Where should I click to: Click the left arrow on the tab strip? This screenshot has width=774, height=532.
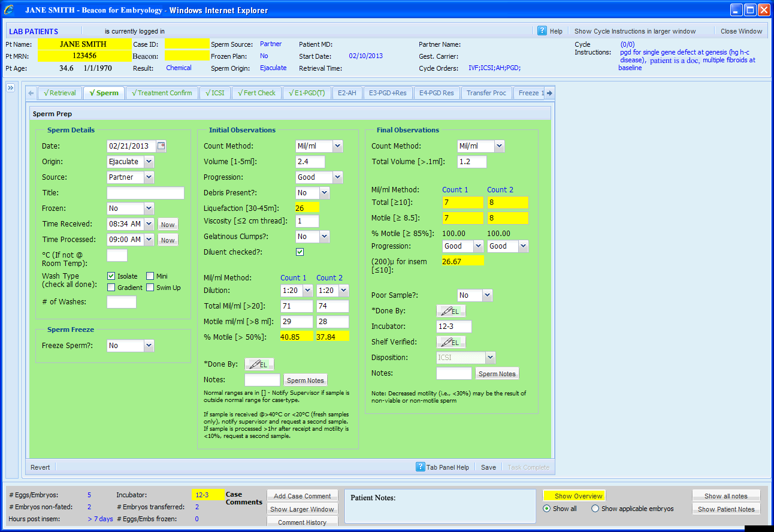pos(30,93)
